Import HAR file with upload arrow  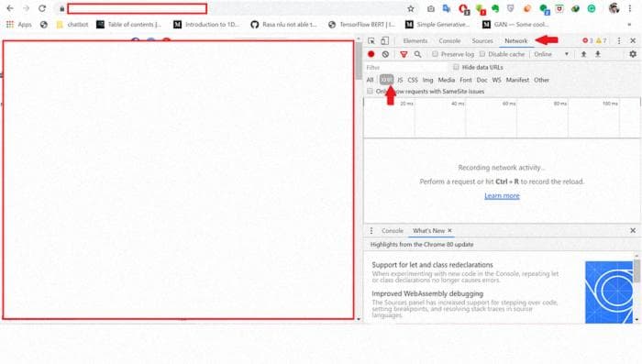click(583, 54)
